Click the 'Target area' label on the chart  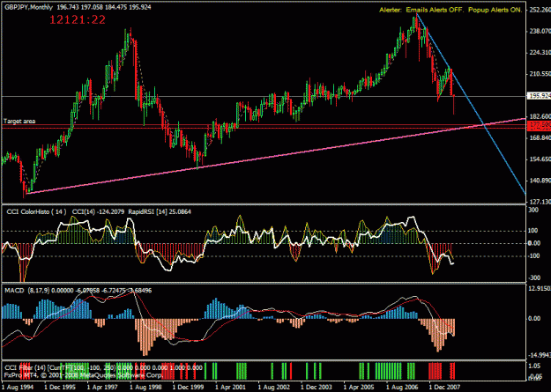(19, 122)
